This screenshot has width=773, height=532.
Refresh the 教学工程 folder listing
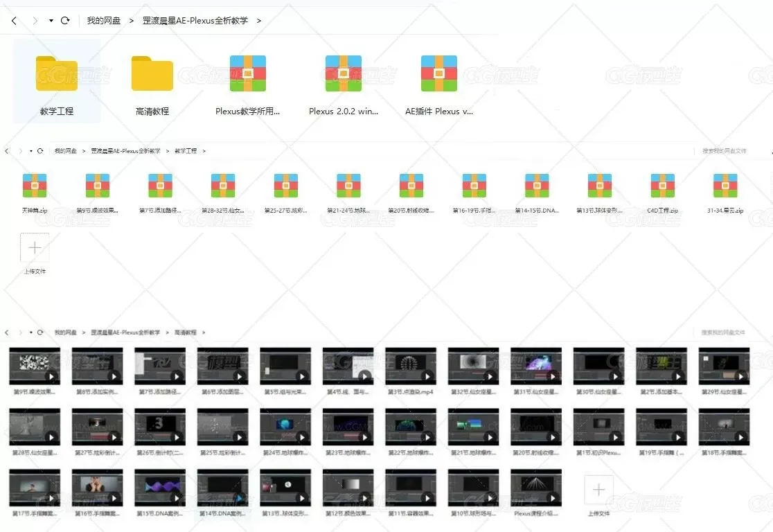[40, 151]
